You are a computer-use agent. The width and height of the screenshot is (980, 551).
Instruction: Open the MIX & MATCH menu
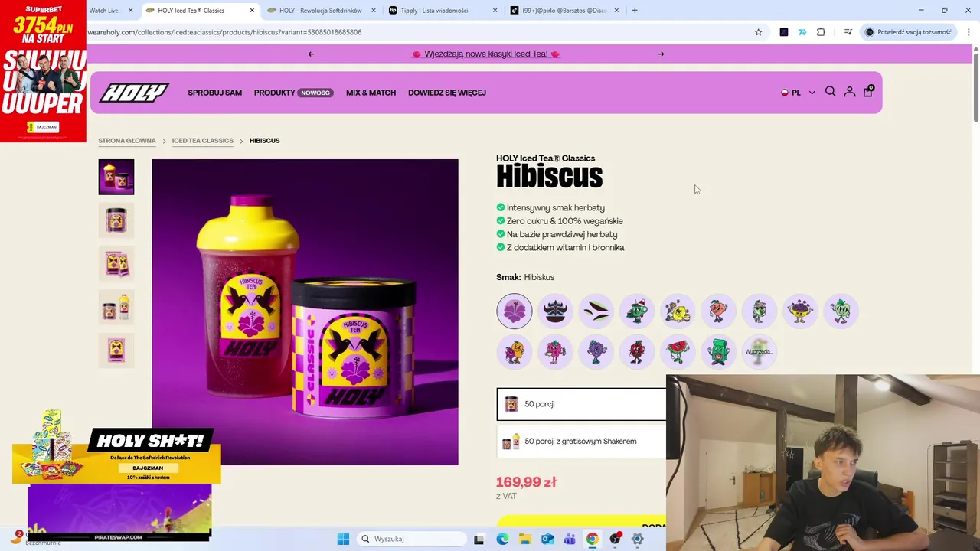pyautogui.click(x=371, y=93)
